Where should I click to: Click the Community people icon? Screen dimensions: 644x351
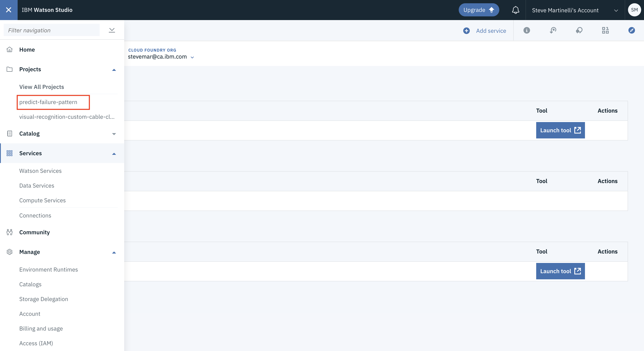click(9, 232)
